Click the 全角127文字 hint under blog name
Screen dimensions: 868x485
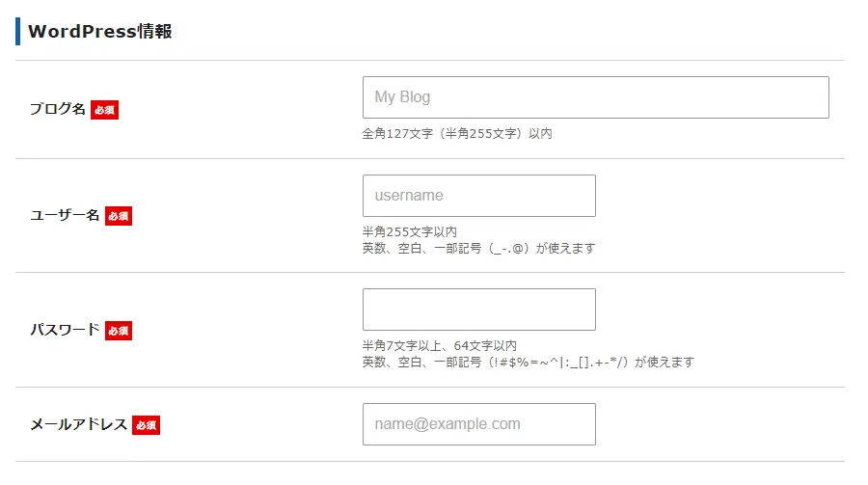tap(457, 134)
